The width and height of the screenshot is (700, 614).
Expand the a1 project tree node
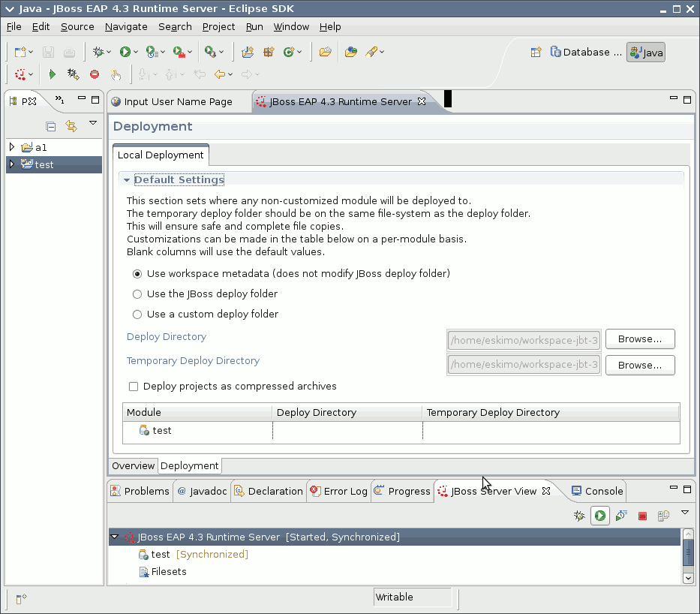pos(12,146)
